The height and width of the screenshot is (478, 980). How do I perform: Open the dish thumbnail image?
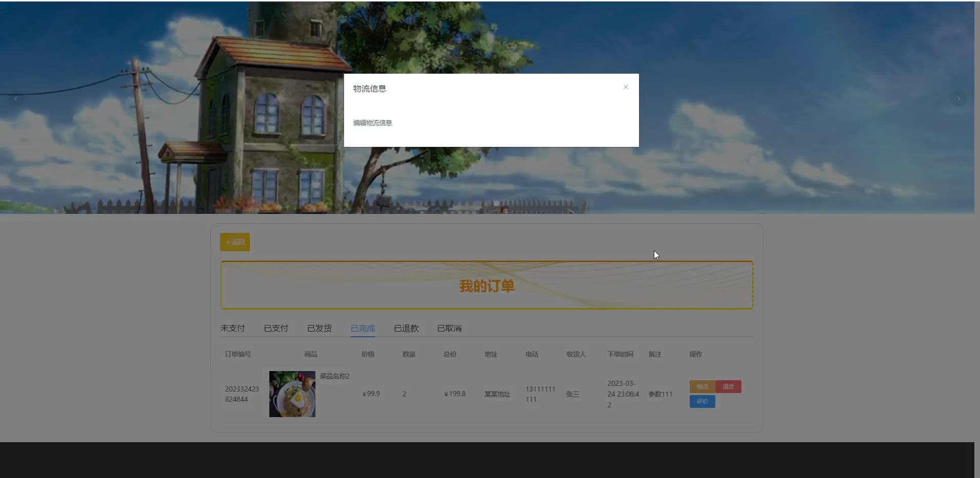(x=292, y=394)
